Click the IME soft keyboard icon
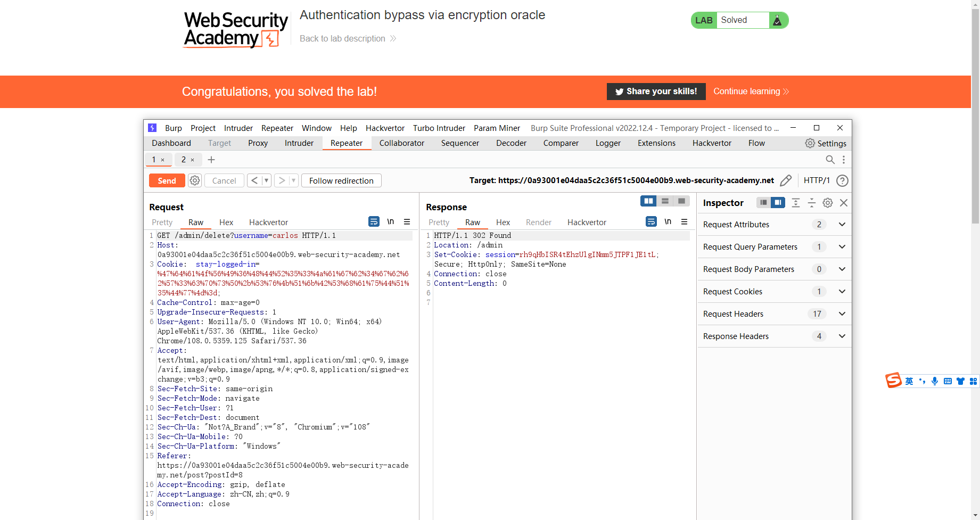 [948, 381]
